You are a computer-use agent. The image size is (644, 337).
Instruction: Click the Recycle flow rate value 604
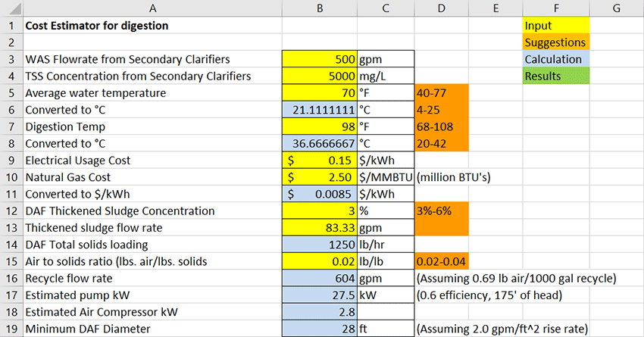coord(319,278)
